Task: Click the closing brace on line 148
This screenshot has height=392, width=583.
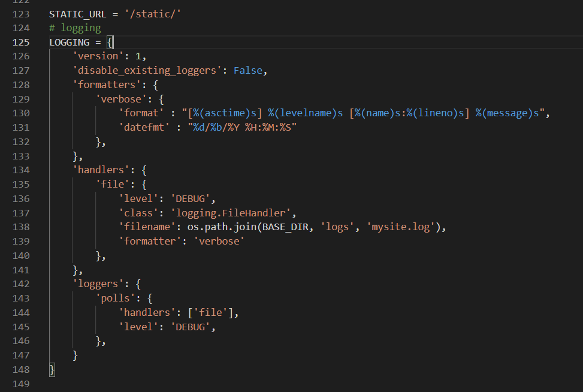Action: [52, 370]
